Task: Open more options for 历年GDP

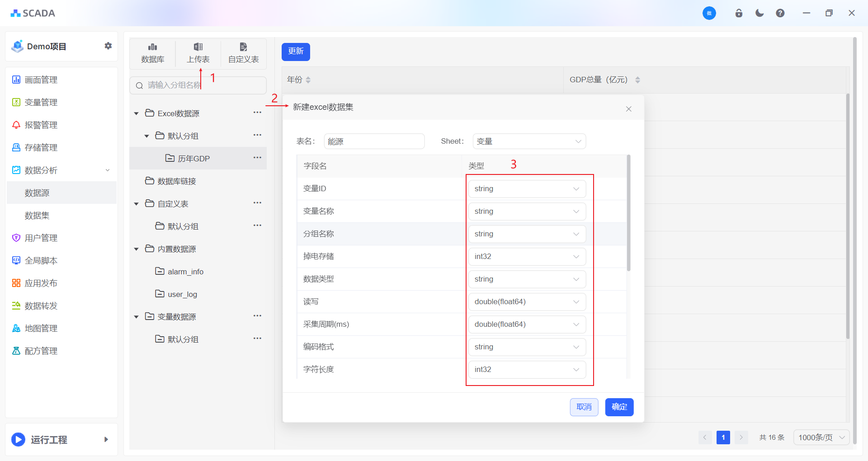Action: 257,158
